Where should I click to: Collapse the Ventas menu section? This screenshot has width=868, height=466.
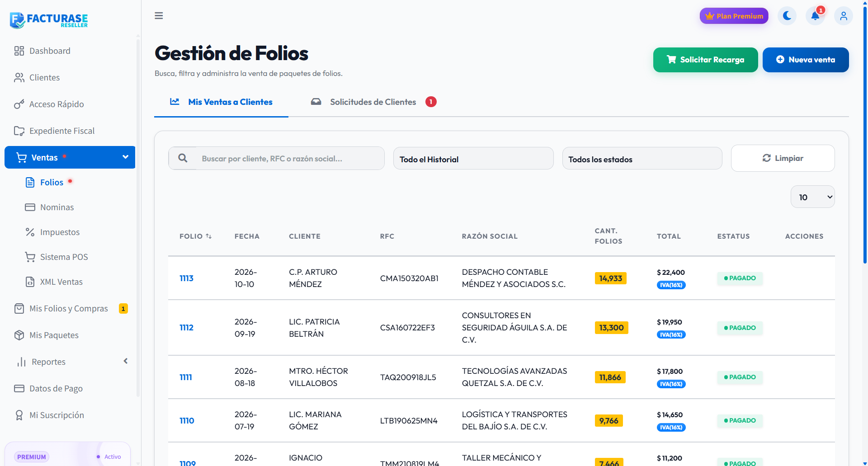pyautogui.click(x=70, y=157)
